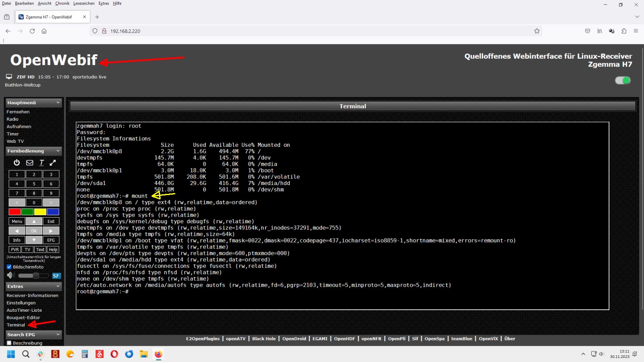The image size is (644, 362).
Task: Open Timer in Hauptmenü
Action: pyautogui.click(x=12, y=134)
